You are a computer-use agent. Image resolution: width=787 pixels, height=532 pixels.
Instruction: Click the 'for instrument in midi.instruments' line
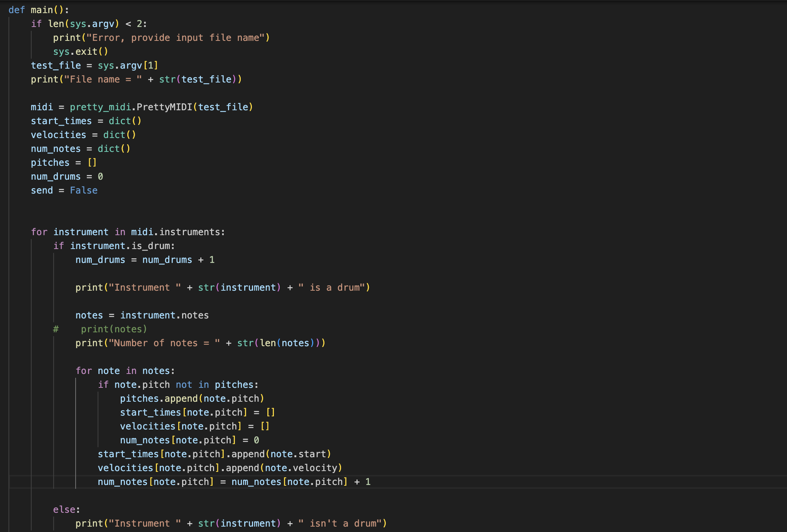(x=127, y=232)
